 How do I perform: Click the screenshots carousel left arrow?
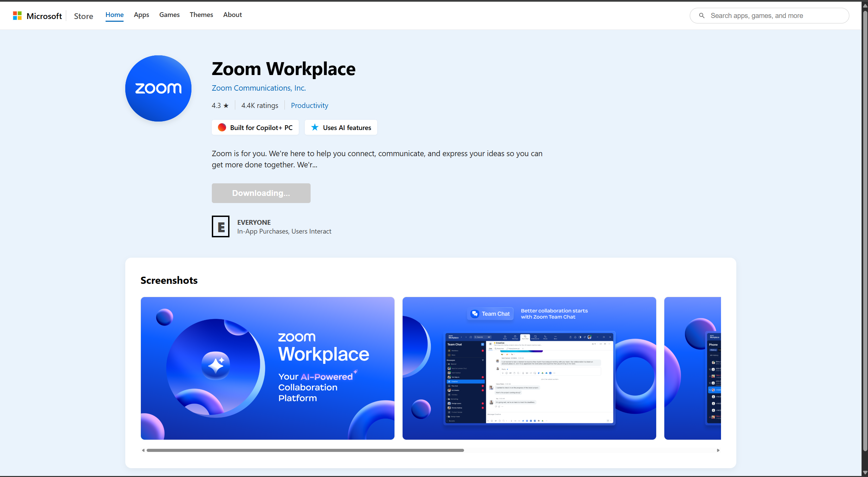tap(143, 451)
